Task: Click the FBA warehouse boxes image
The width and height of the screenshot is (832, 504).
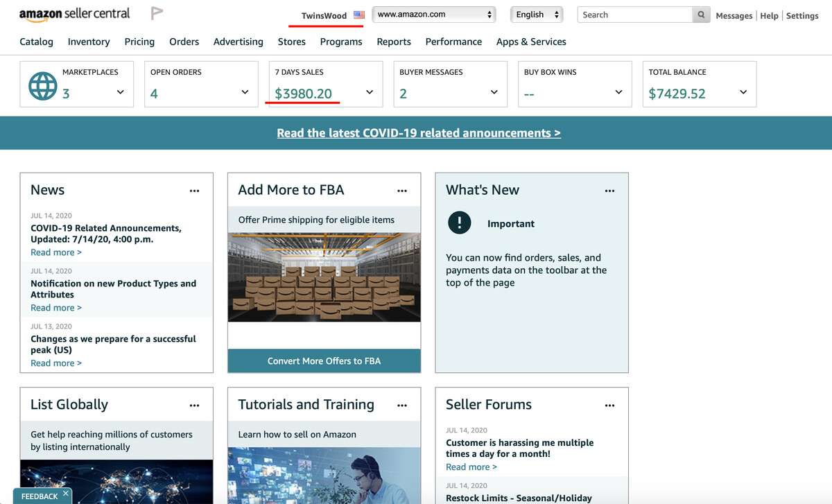Action: tap(324, 277)
